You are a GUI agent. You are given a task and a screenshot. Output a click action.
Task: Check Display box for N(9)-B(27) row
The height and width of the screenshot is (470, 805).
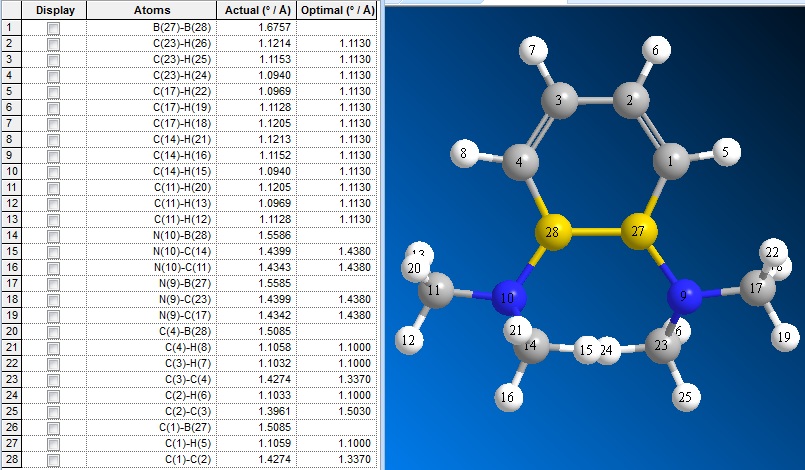[53, 283]
